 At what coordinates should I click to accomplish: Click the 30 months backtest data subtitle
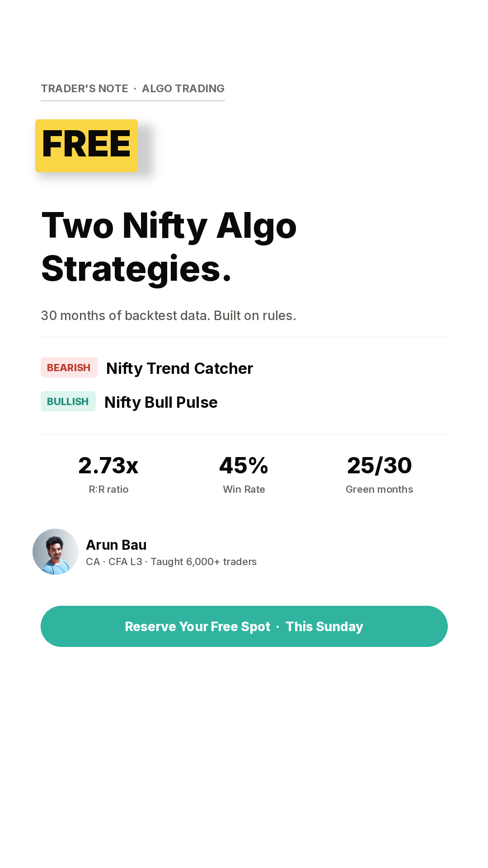click(x=169, y=316)
